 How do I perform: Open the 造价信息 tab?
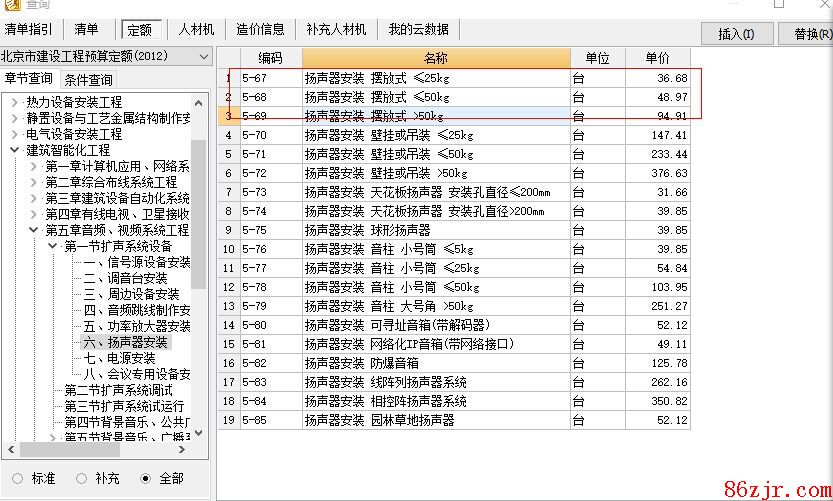[x=260, y=29]
